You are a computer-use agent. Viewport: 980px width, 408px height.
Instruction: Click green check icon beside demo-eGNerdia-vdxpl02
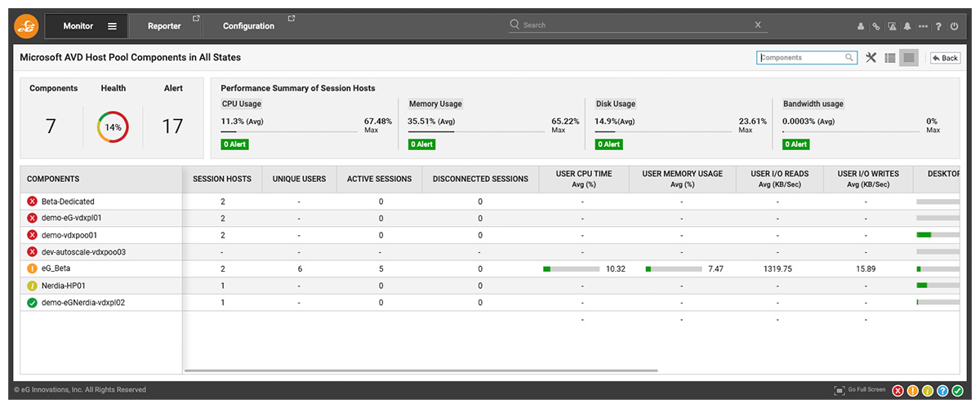click(32, 303)
